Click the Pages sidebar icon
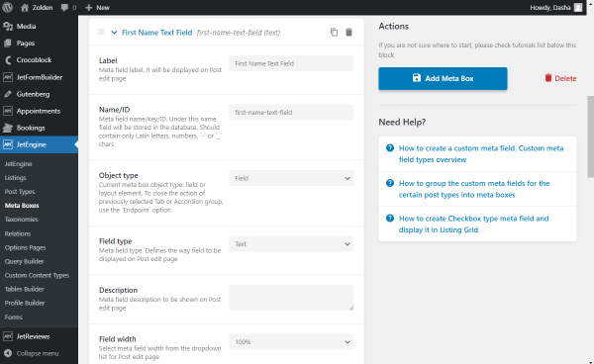The width and height of the screenshot is (594, 364). [x=8, y=44]
